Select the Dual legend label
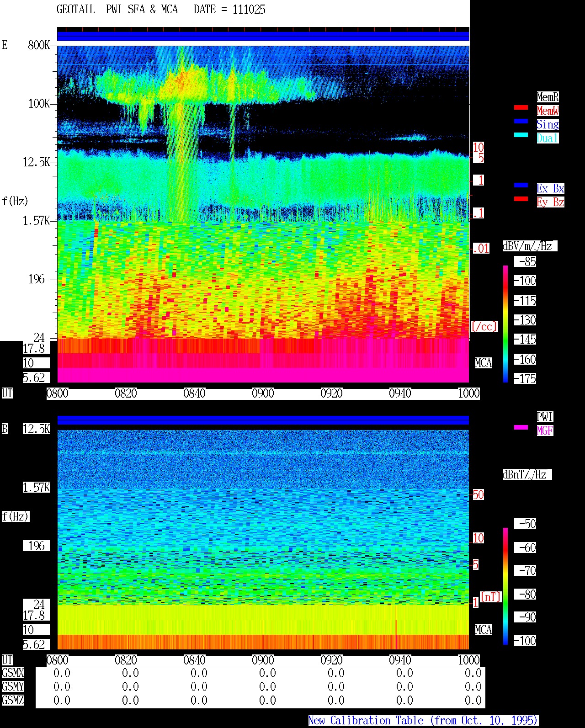 click(x=548, y=138)
